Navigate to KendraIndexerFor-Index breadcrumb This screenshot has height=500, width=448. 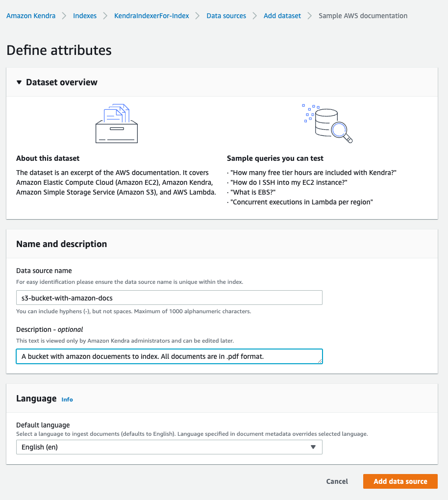pyautogui.click(x=151, y=16)
